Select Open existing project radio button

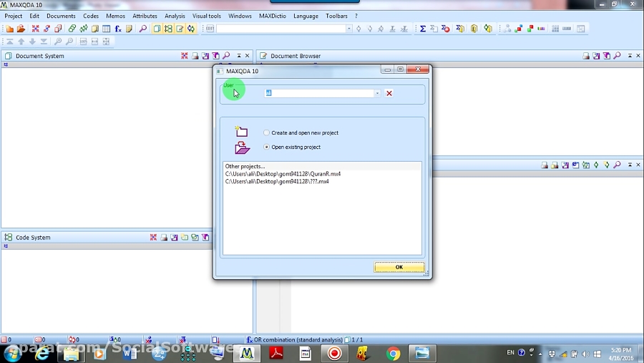tap(267, 147)
